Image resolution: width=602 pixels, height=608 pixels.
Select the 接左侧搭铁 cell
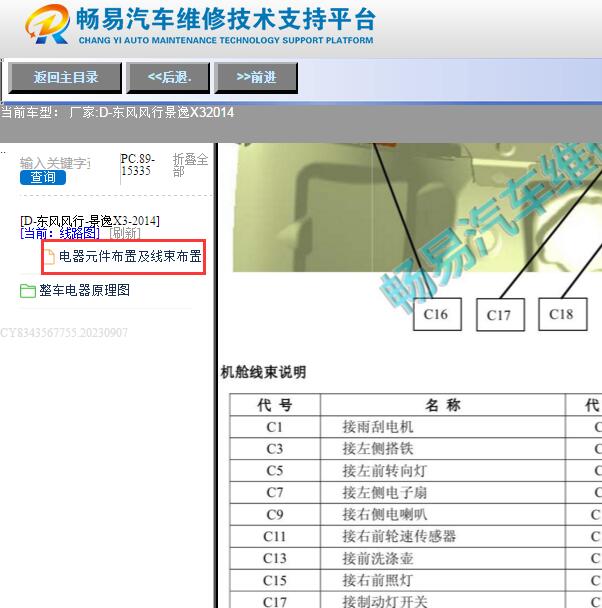442,449
